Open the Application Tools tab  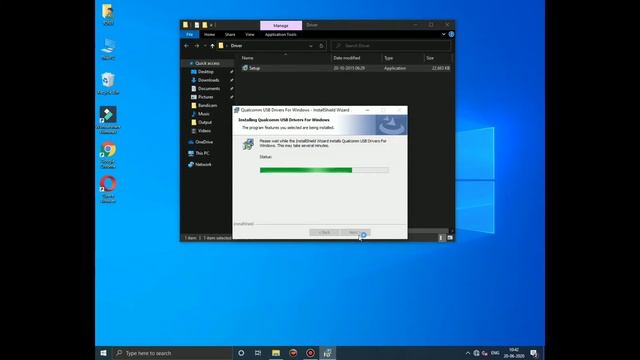tap(280, 34)
